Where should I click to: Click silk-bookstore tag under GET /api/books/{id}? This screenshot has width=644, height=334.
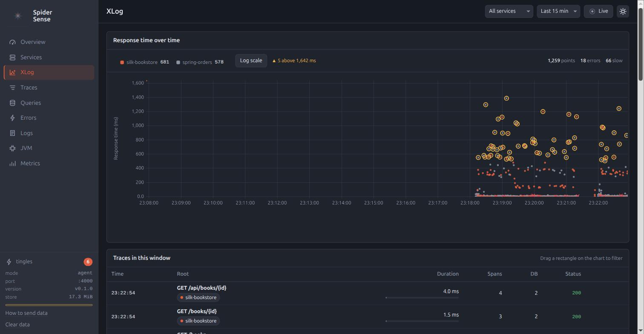click(198, 297)
